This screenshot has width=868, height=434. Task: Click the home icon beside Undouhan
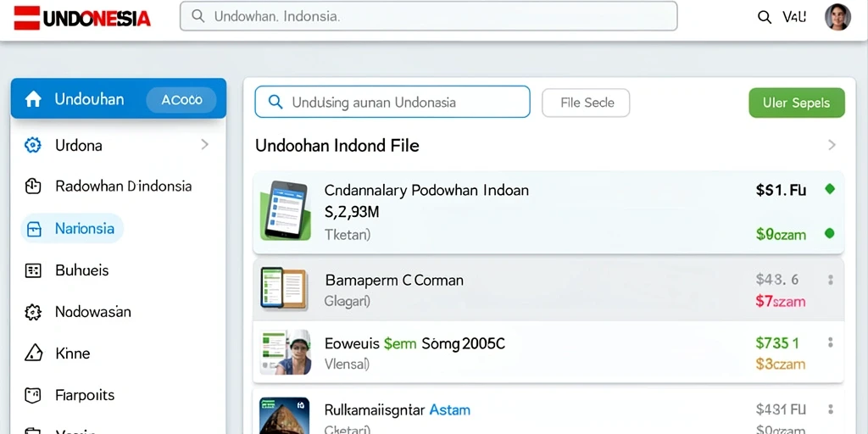point(33,100)
